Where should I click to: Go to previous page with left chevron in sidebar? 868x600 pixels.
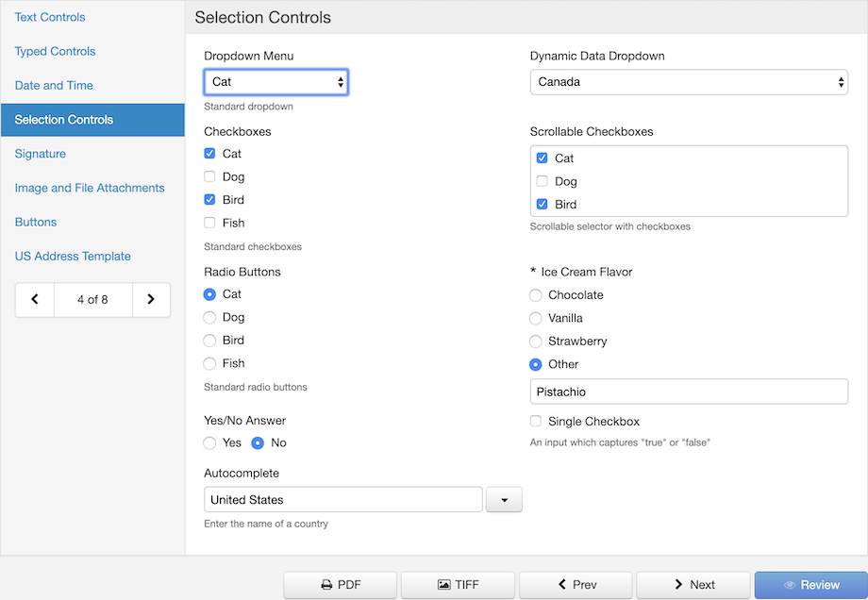click(x=35, y=299)
